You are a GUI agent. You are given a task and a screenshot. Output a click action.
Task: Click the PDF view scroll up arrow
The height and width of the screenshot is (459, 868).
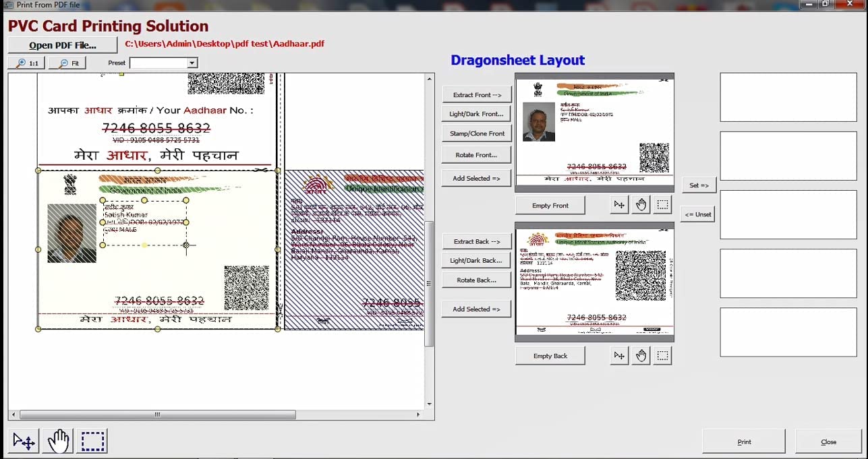click(430, 78)
